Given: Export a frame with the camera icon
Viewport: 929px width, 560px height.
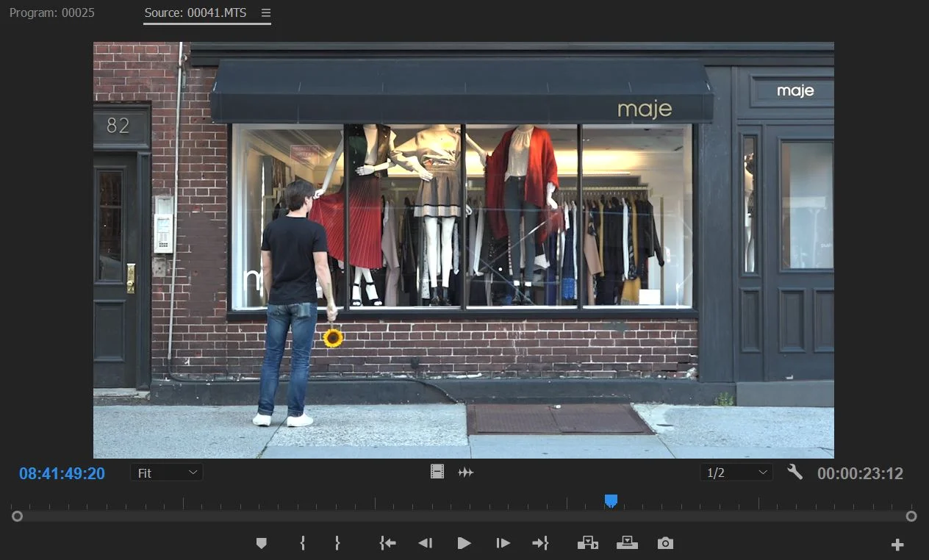Looking at the screenshot, I should (665, 543).
